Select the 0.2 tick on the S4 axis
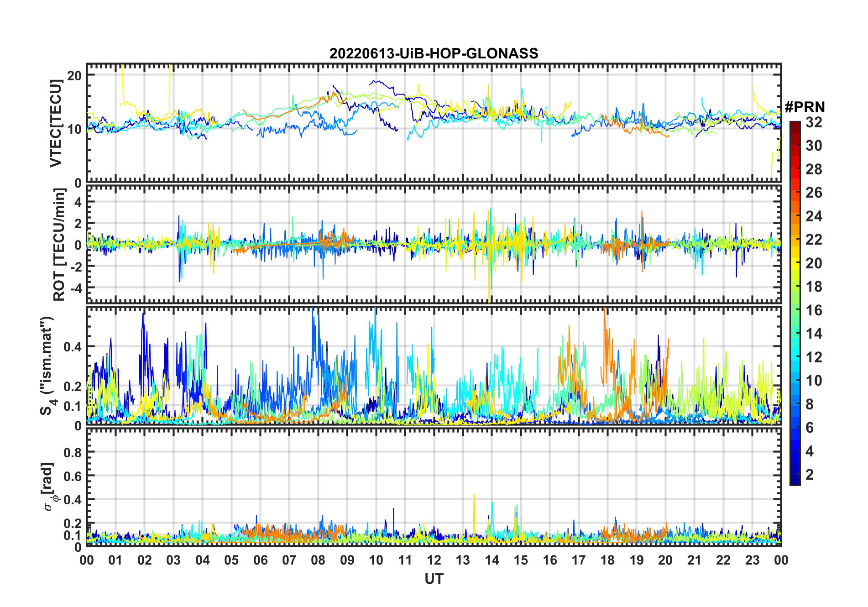This screenshot has width=868, height=607. (73, 386)
